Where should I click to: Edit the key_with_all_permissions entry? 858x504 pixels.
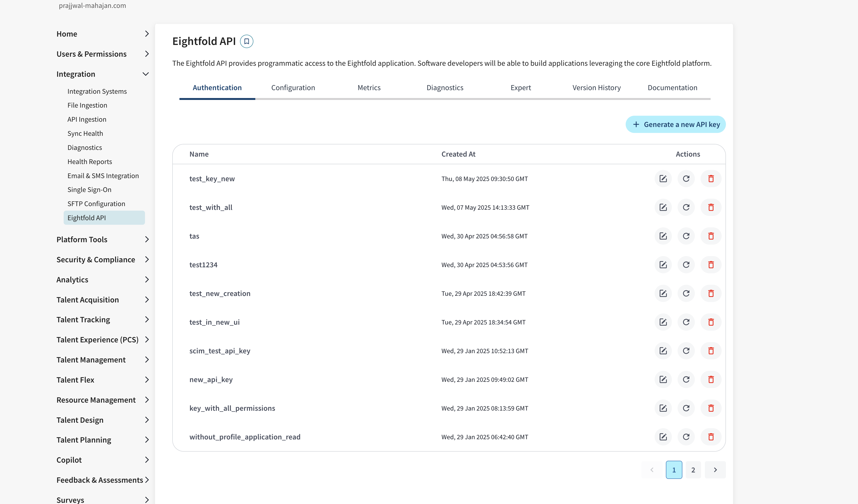[x=663, y=408]
